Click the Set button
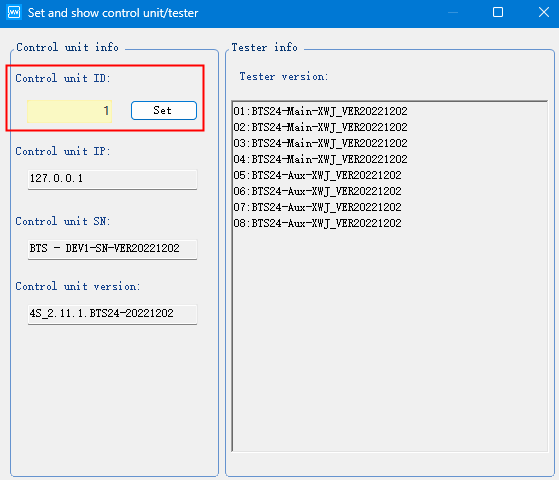559x480 pixels. point(164,111)
